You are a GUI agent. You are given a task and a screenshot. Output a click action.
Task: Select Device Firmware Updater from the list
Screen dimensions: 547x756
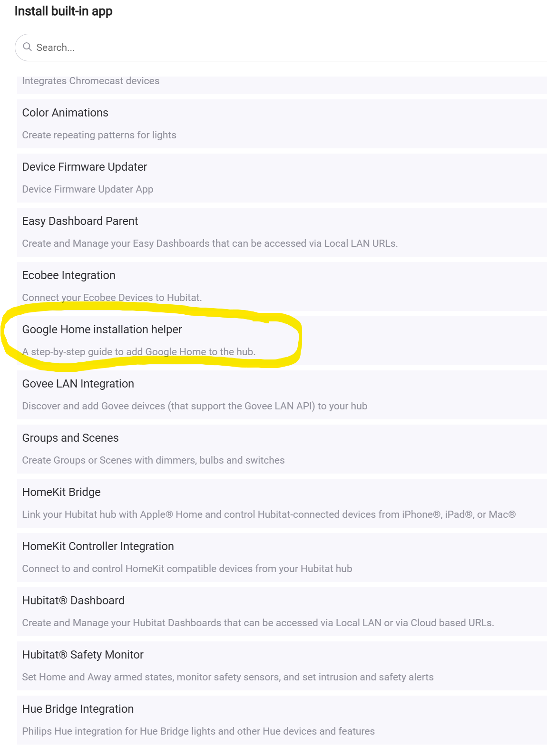[x=282, y=178]
